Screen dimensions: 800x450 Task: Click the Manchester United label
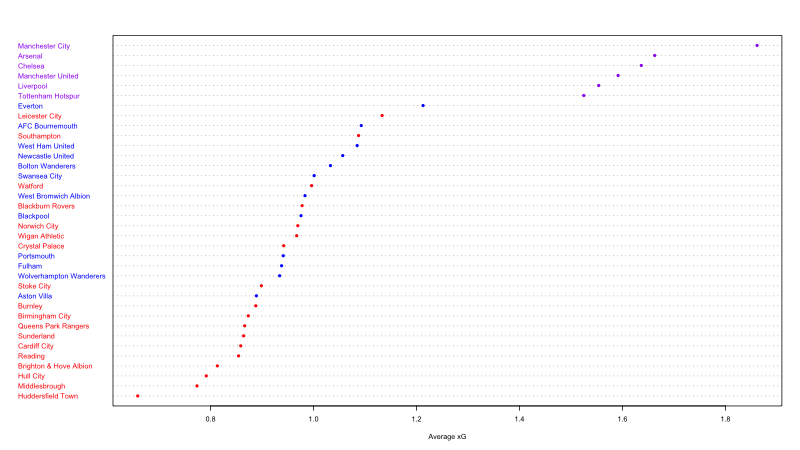click(48, 76)
